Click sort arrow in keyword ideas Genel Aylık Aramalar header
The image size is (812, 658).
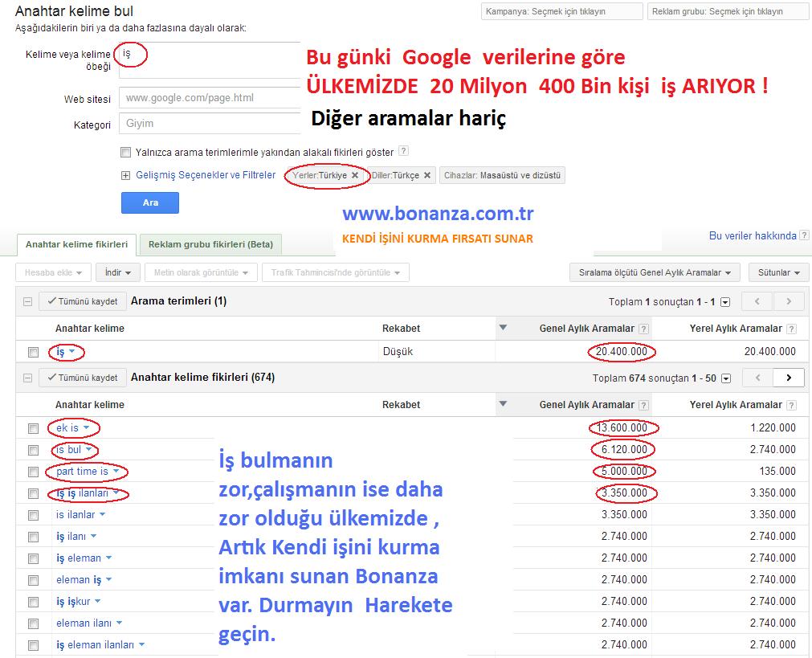point(502,403)
